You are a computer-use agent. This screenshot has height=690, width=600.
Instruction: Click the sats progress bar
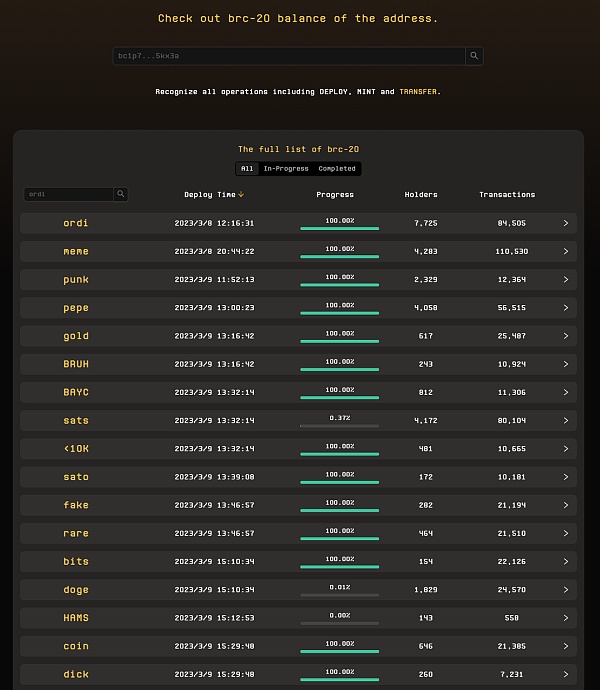tap(339, 425)
